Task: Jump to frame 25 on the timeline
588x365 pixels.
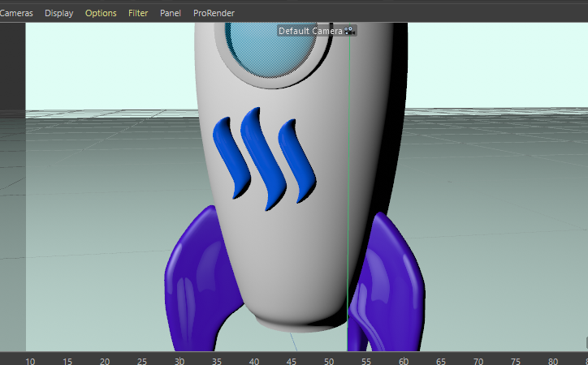Action: click(x=142, y=361)
